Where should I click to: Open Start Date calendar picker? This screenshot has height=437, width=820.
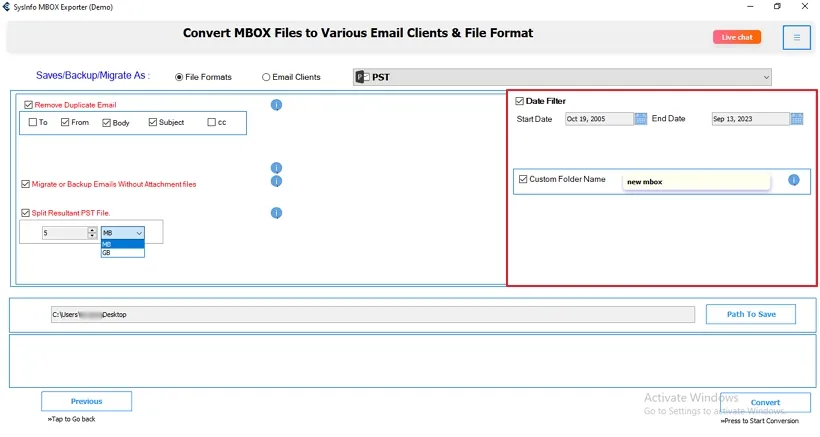[x=641, y=119]
